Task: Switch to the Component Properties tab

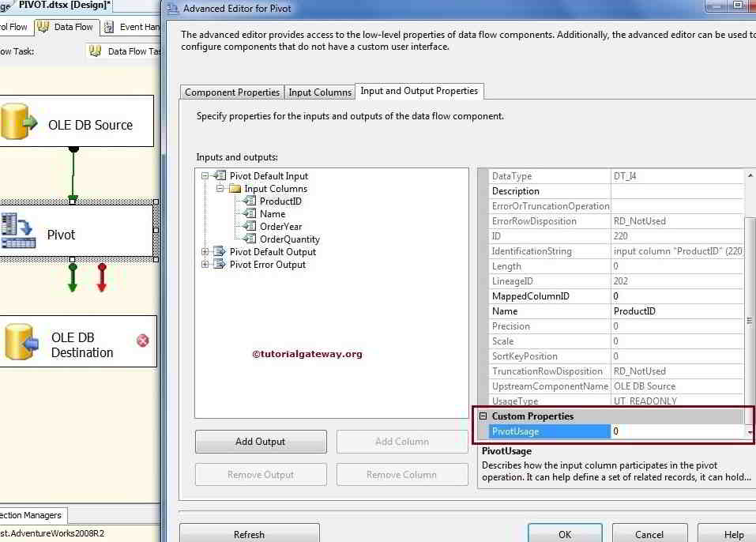Action: pos(231,92)
